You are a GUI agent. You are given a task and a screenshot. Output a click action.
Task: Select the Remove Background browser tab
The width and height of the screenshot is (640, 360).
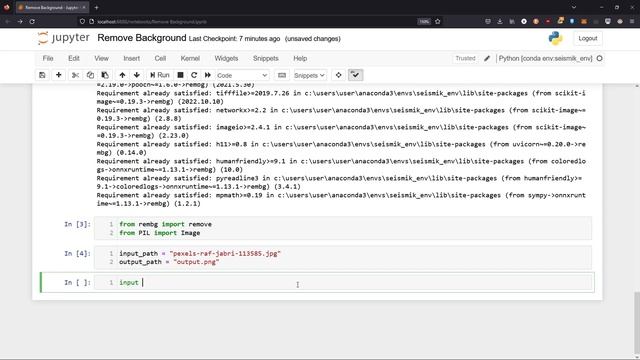pyautogui.click(x=52, y=7)
